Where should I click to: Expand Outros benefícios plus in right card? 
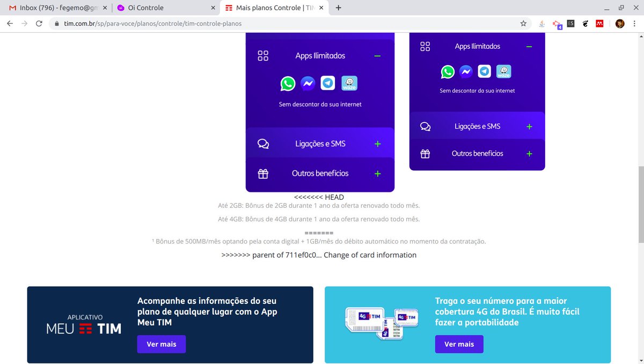pos(529,154)
